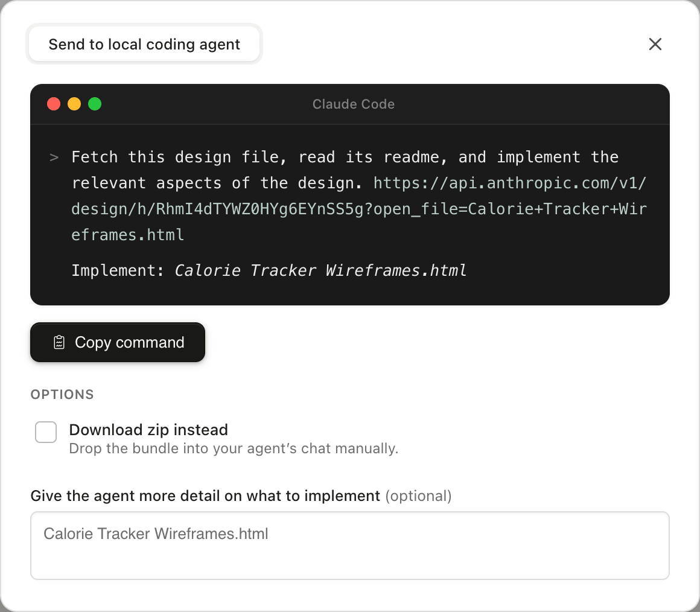Click the yellow traffic light in terminal window

click(74, 103)
